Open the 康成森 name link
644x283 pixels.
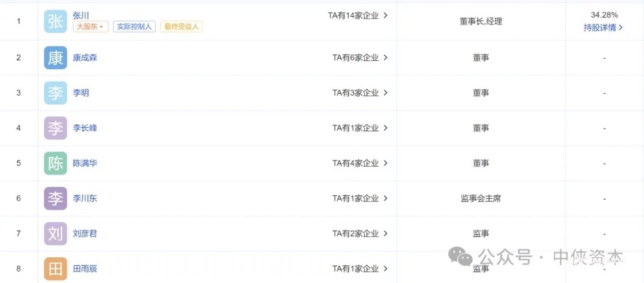(x=85, y=58)
